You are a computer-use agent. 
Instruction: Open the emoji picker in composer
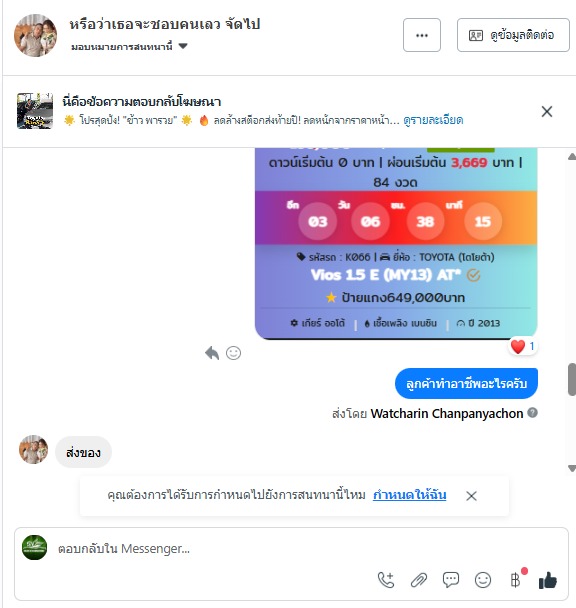pos(483,580)
